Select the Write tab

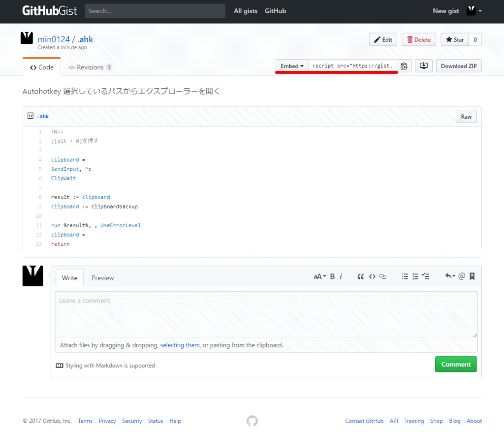(70, 278)
